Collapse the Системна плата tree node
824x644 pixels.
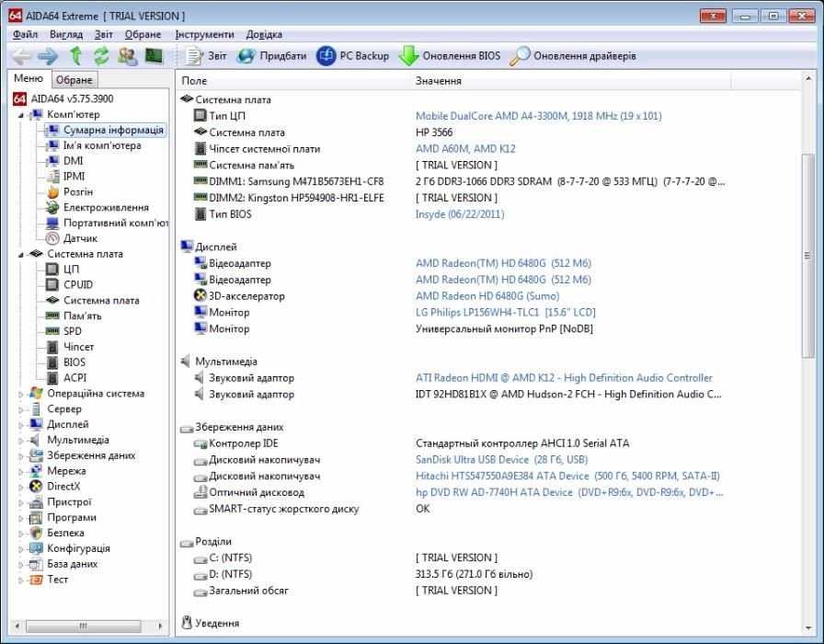pos(21,255)
